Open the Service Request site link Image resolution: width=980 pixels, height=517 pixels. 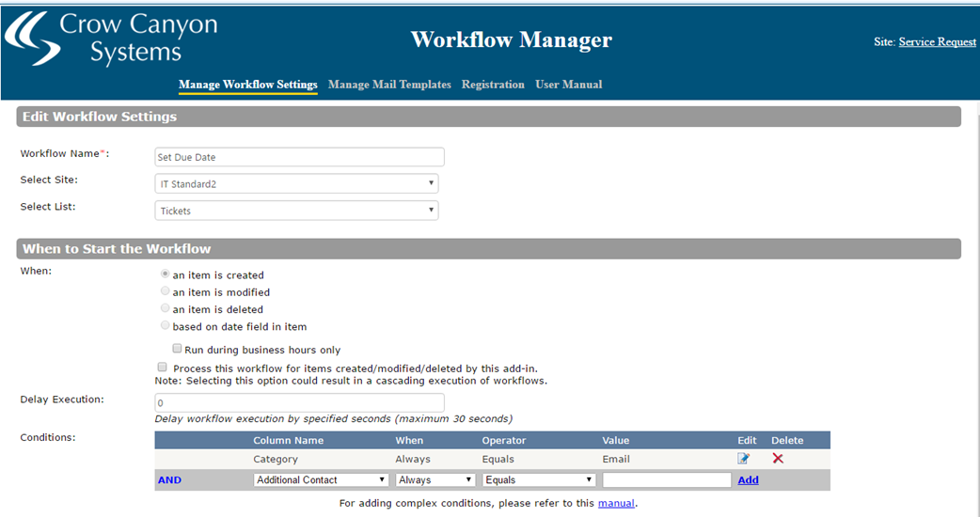pos(937,42)
